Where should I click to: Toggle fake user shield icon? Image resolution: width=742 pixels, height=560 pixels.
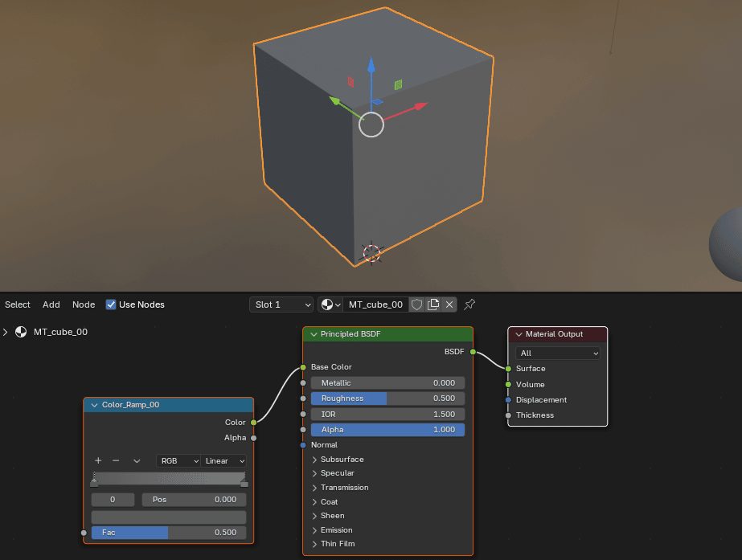tap(416, 305)
